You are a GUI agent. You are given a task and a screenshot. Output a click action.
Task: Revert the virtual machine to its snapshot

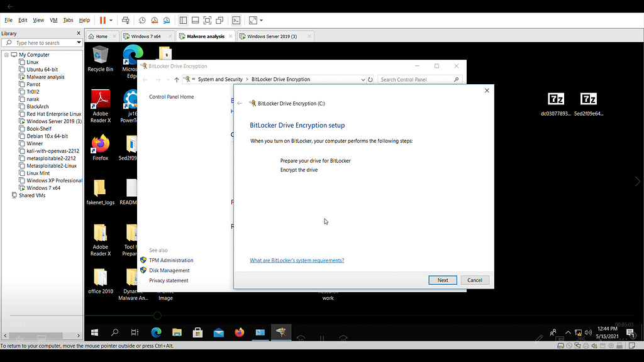coord(155,20)
